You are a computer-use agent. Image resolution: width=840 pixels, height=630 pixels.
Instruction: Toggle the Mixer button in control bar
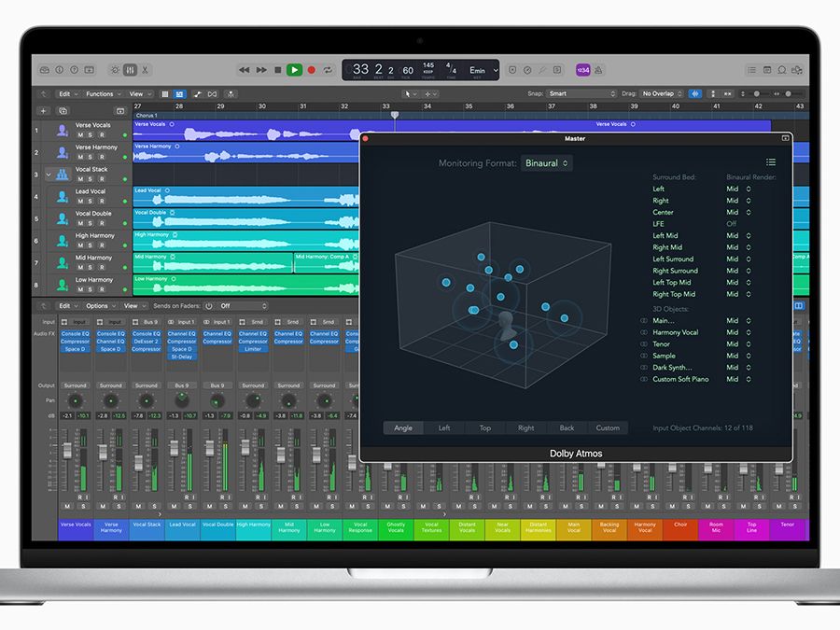[x=130, y=70]
